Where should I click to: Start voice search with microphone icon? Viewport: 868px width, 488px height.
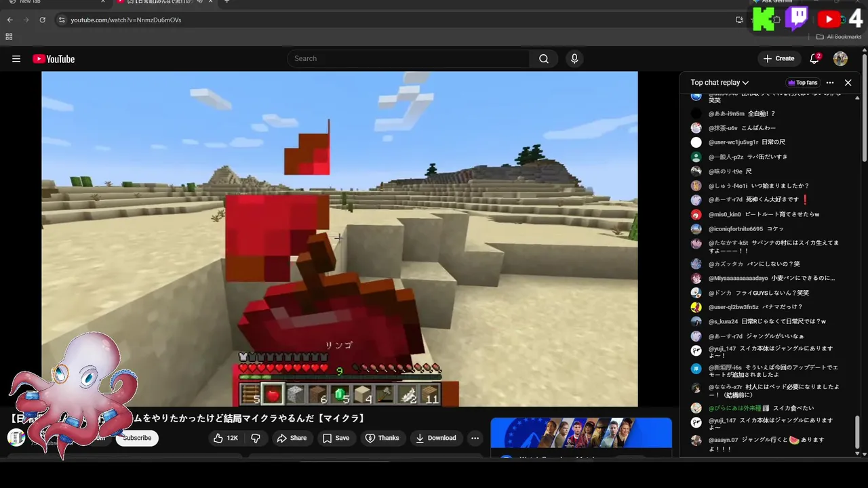(x=574, y=58)
